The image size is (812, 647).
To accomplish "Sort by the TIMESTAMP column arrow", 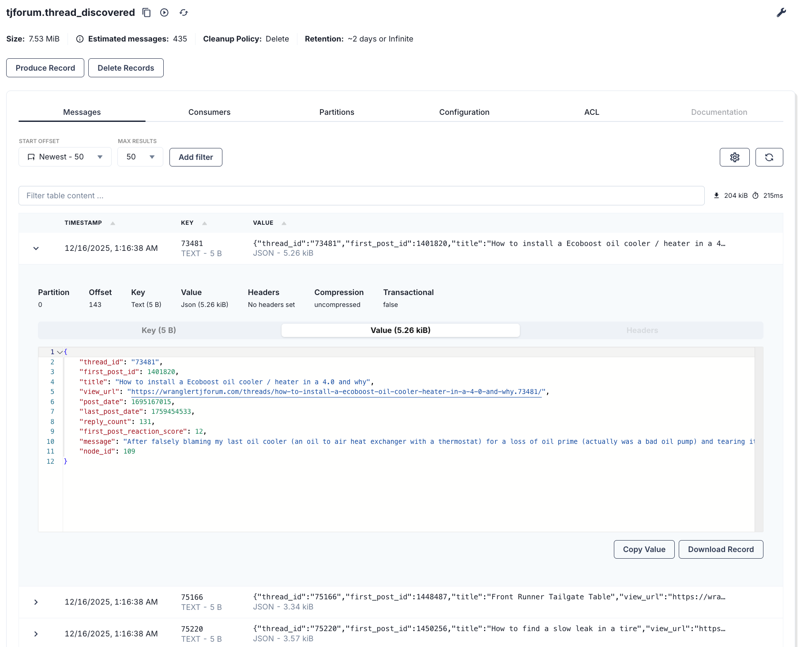I will 113,223.
